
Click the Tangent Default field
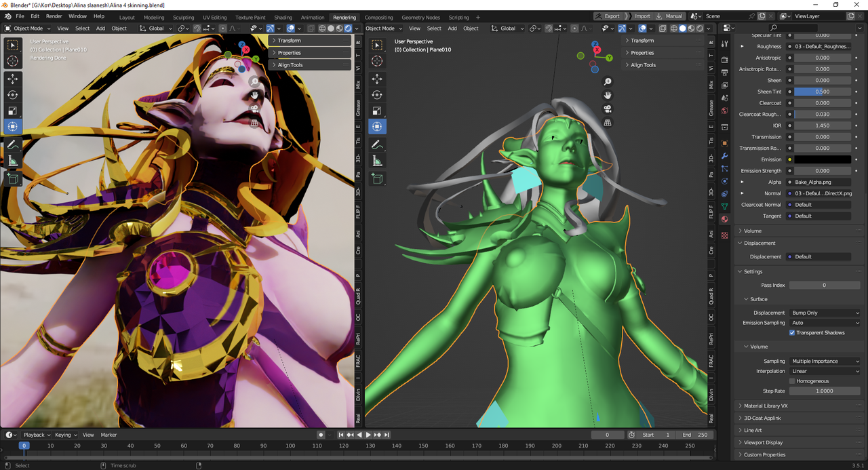point(823,216)
